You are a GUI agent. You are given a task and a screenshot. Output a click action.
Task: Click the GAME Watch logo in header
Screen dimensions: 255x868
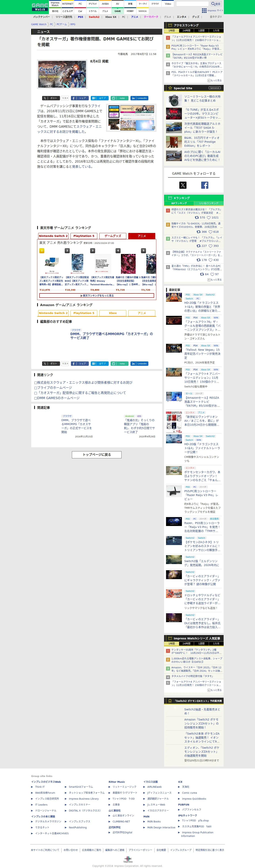pos(40,7)
